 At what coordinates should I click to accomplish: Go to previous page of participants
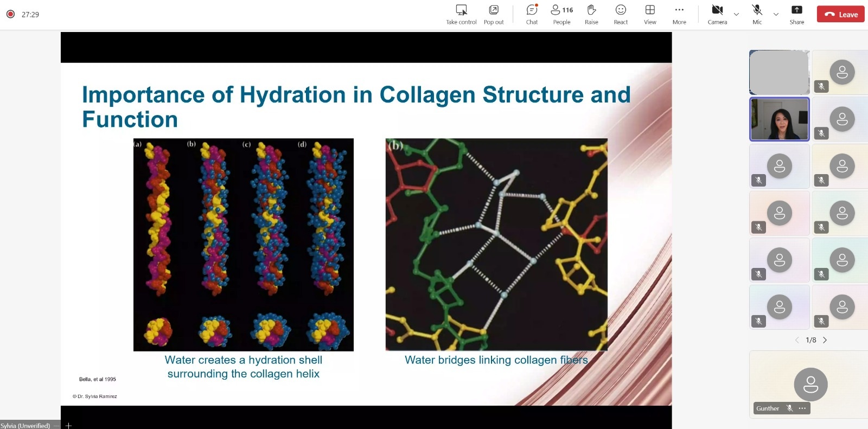(797, 340)
